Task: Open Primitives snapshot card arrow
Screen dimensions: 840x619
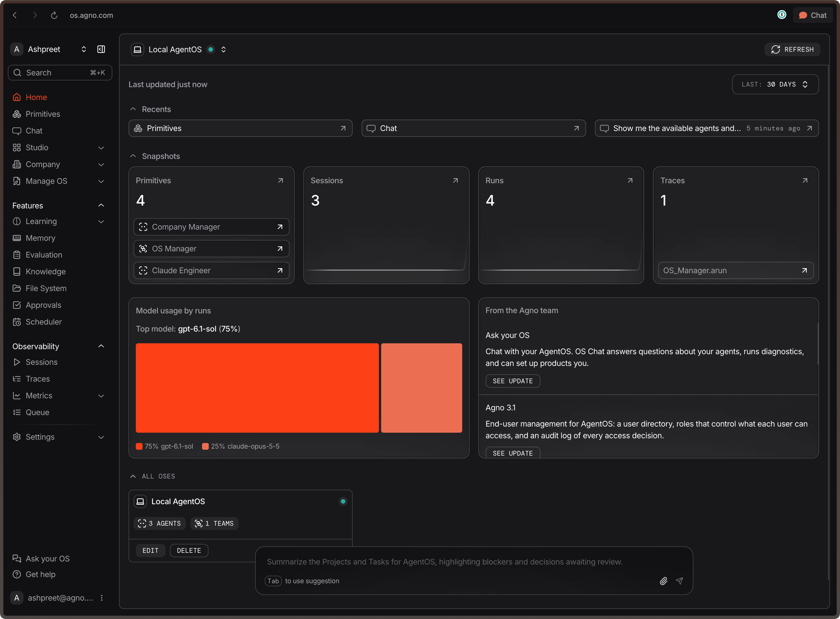Action: 280,181
